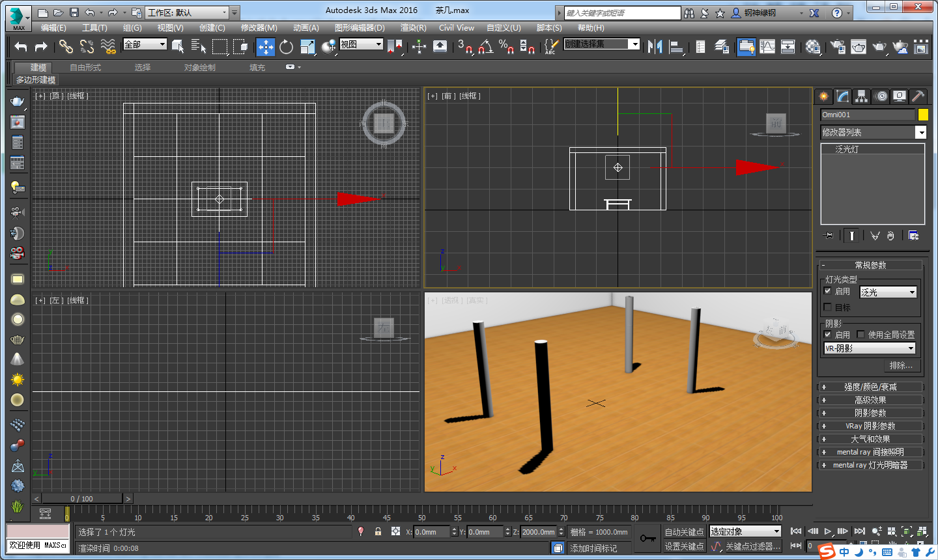Open the 渲染(R) menu
The width and height of the screenshot is (938, 560).
click(413, 28)
